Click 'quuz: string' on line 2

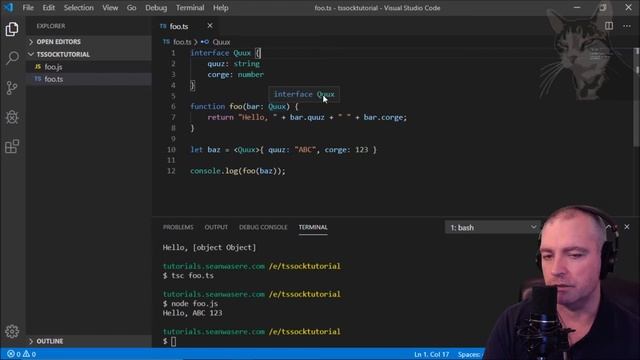coord(233,64)
